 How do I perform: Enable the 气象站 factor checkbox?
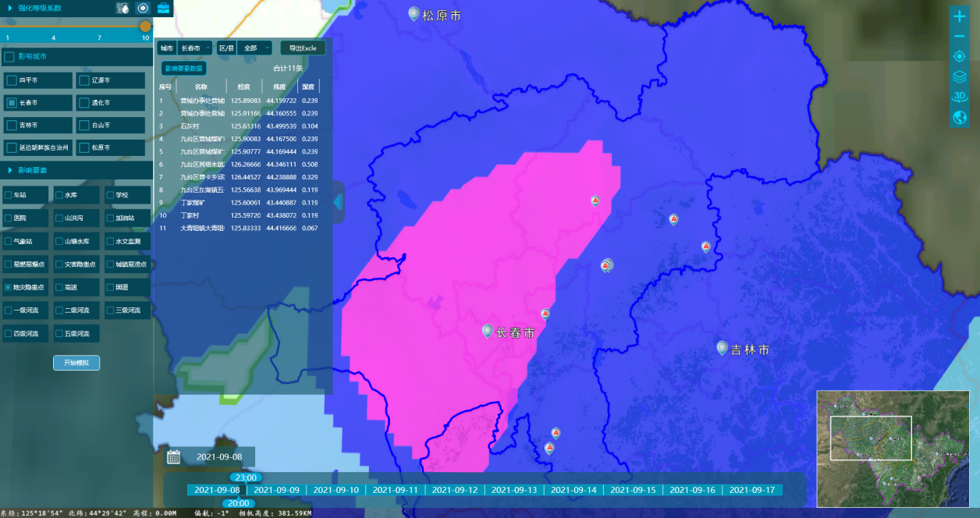(x=8, y=241)
